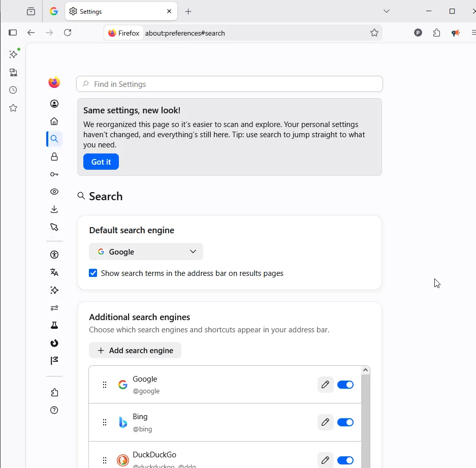Open the profile 'P' icon in toolbar

click(x=418, y=33)
